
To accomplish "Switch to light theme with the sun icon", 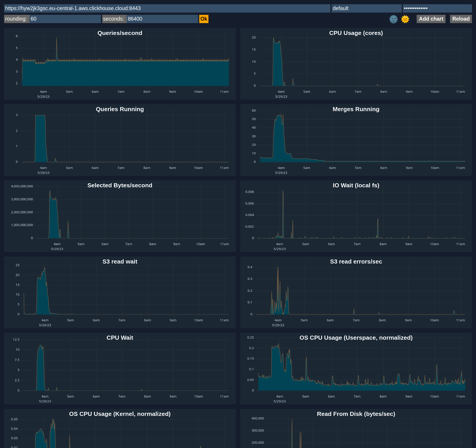I will coord(405,19).
